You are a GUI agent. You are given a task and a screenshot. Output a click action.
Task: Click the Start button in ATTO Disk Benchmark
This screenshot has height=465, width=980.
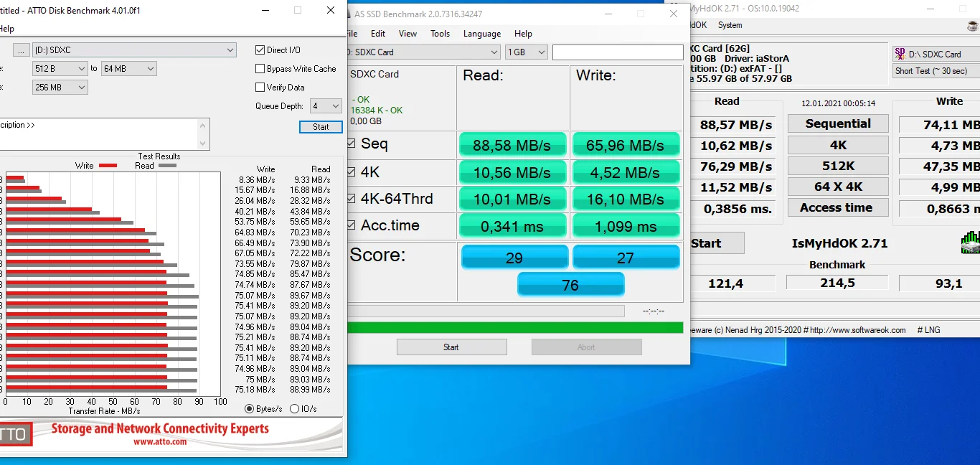point(321,127)
